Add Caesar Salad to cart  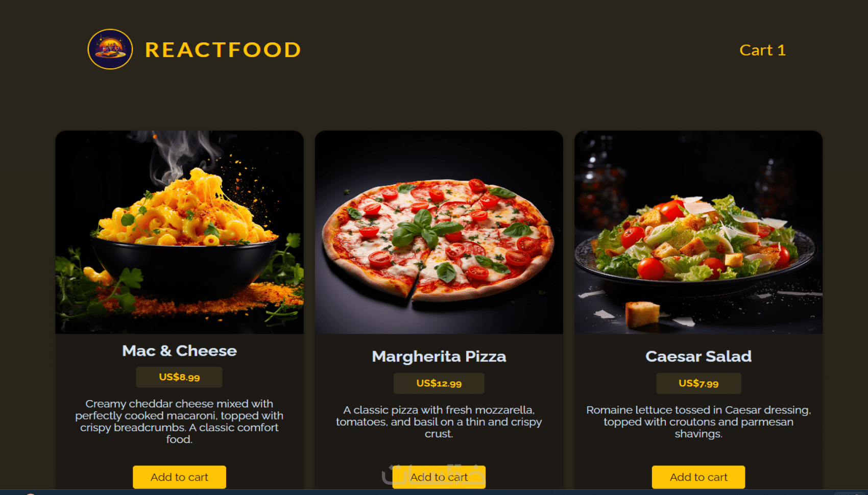[x=698, y=477]
